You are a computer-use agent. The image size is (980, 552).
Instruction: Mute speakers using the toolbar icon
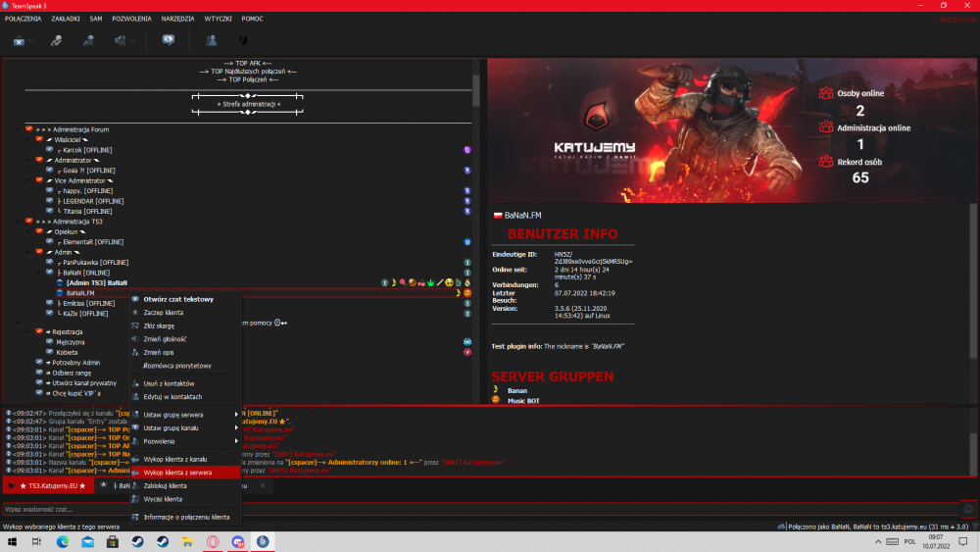[x=120, y=40]
